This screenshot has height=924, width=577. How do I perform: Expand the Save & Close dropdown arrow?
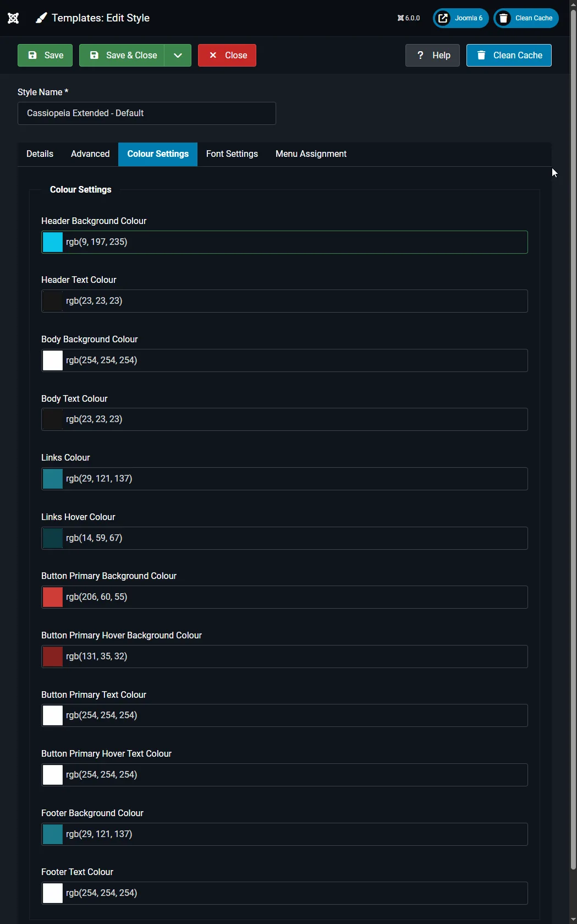tap(178, 55)
